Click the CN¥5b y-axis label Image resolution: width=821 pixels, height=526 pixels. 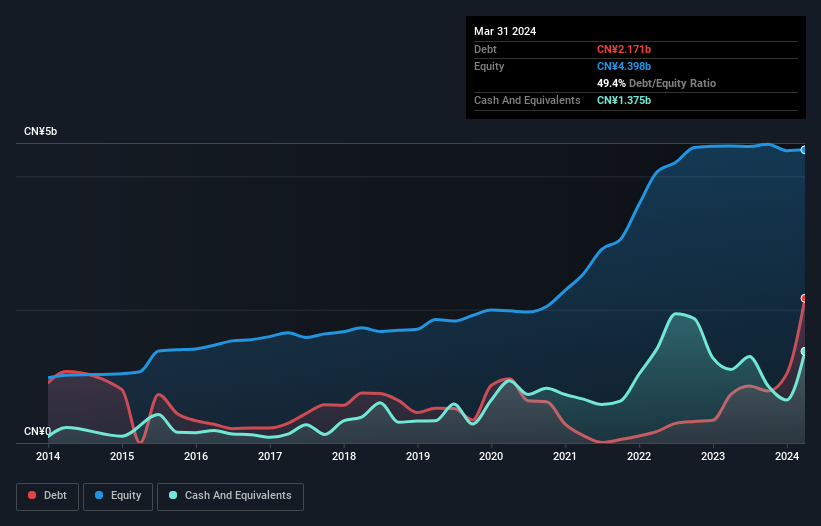40,131
